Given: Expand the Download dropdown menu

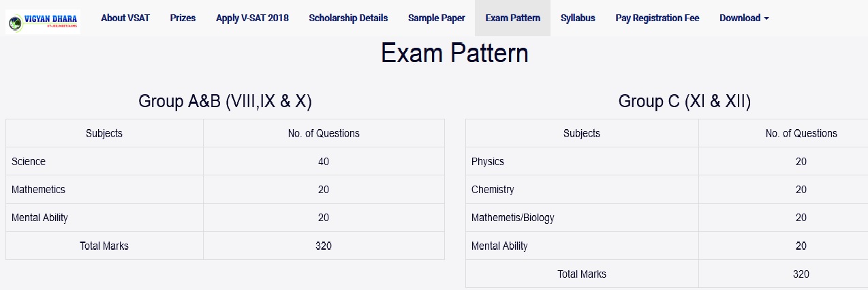Looking at the screenshot, I should click(744, 18).
